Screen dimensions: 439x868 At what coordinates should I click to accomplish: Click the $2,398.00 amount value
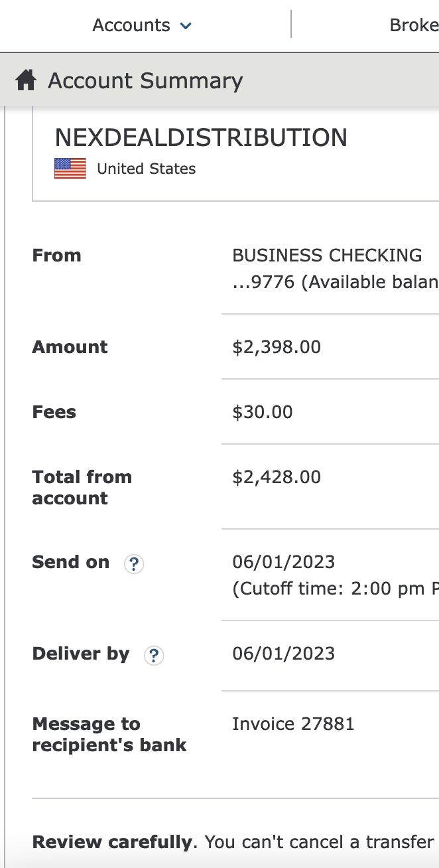click(x=277, y=347)
